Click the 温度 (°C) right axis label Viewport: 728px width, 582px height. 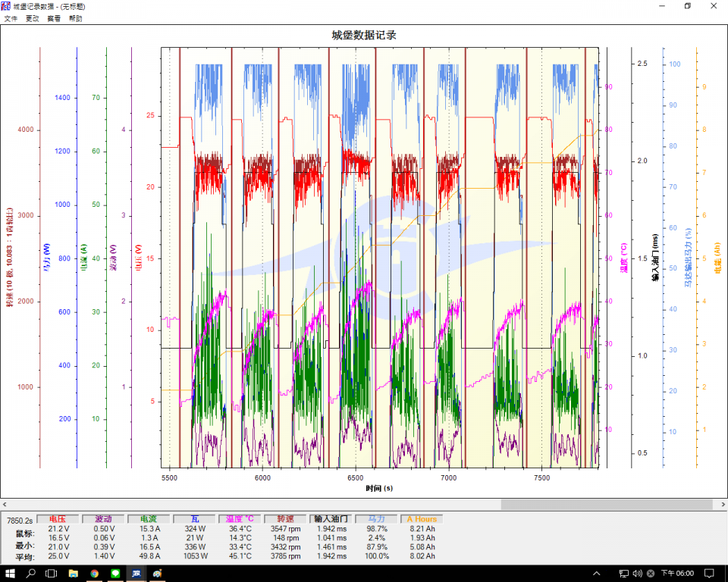623,258
